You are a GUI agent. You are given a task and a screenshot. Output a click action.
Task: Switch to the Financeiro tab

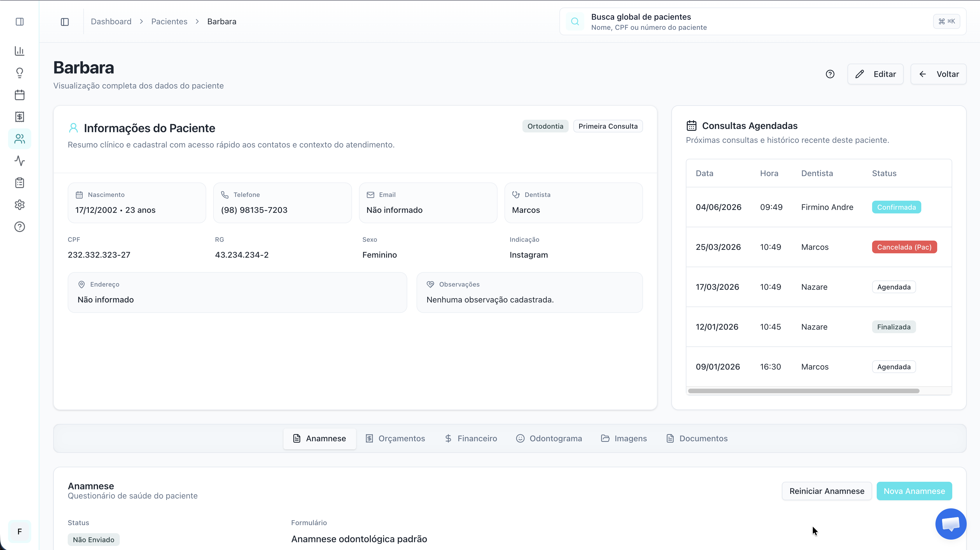click(471, 439)
